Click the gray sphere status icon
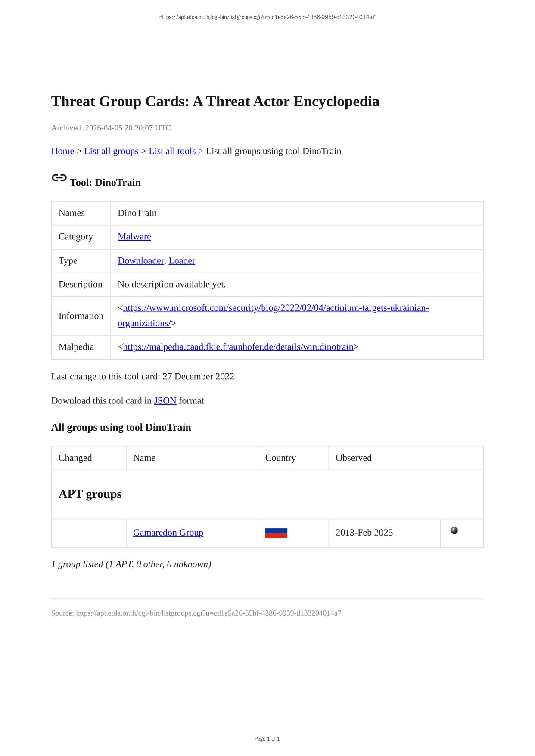This screenshot has height=756, width=535. pos(454,530)
